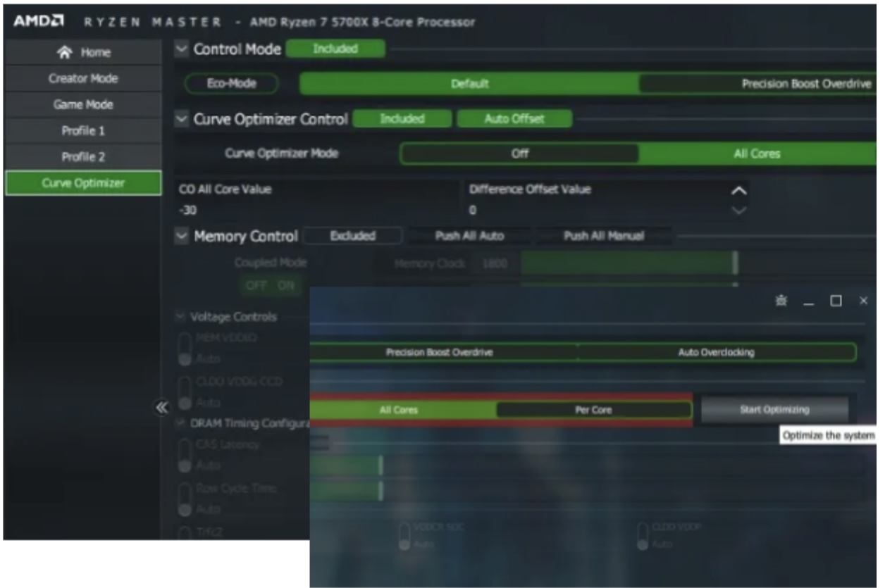Decrease the Difference Offset Value
The image size is (885, 588).
pos(738,210)
